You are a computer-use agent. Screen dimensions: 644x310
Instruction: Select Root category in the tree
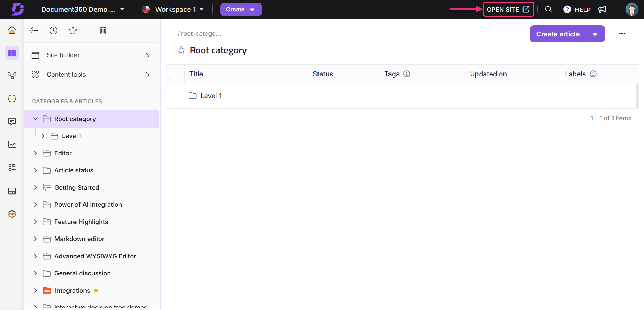(x=92, y=119)
